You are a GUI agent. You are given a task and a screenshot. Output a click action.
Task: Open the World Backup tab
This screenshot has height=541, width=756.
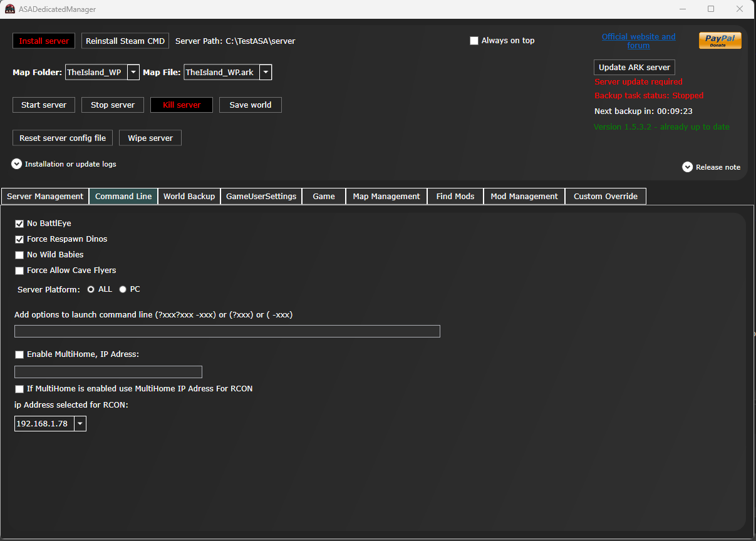click(189, 196)
